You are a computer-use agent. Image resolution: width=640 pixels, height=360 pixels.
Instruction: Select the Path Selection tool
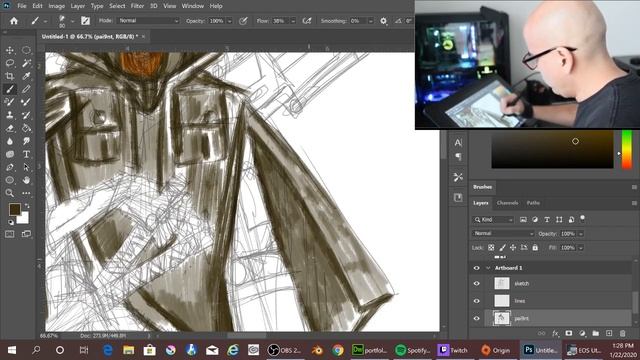(26, 167)
